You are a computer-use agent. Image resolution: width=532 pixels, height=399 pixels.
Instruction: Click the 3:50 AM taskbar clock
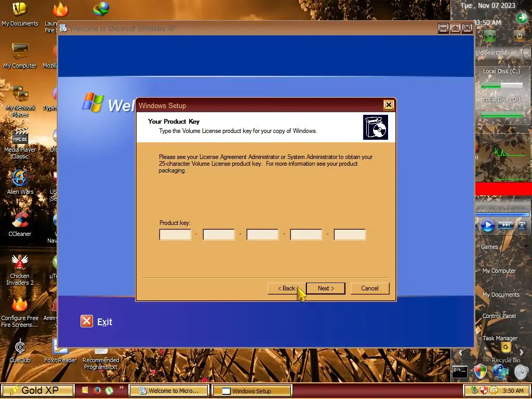click(x=513, y=391)
